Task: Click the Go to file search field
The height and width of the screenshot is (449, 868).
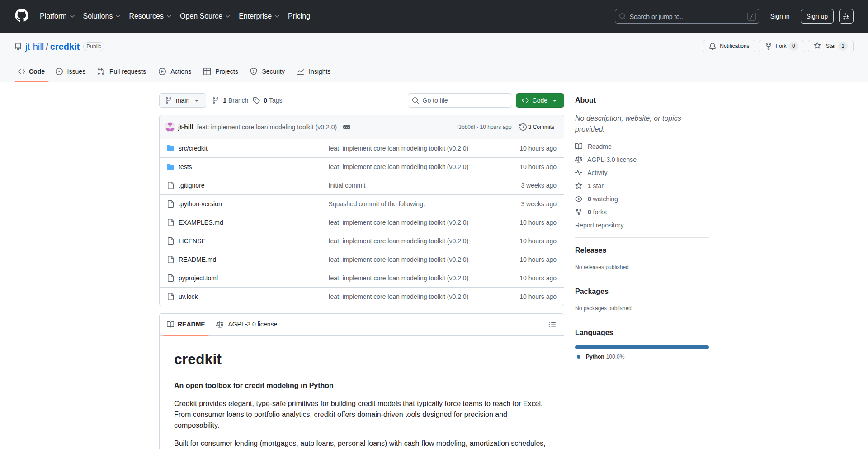Action: coord(460,100)
